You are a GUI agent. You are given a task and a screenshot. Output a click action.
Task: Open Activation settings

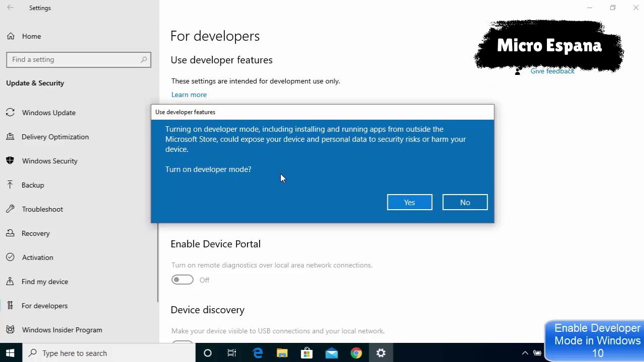(37, 257)
